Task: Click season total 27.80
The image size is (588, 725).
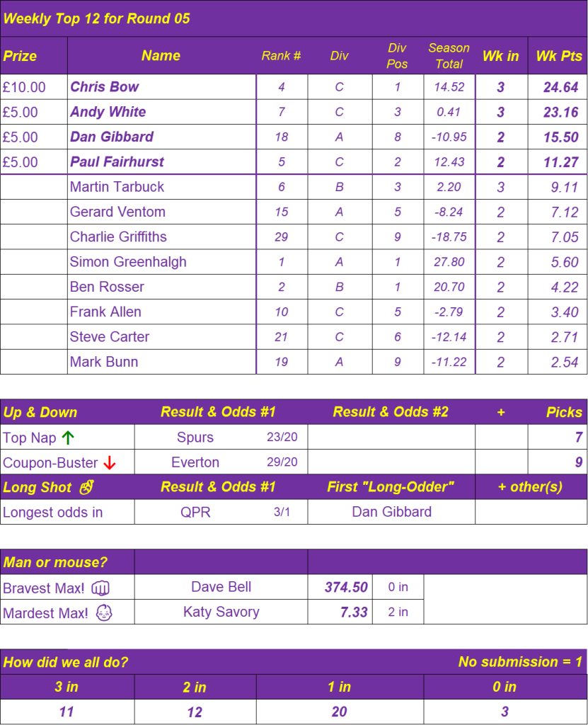Action: pyautogui.click(x=449, y=262)
